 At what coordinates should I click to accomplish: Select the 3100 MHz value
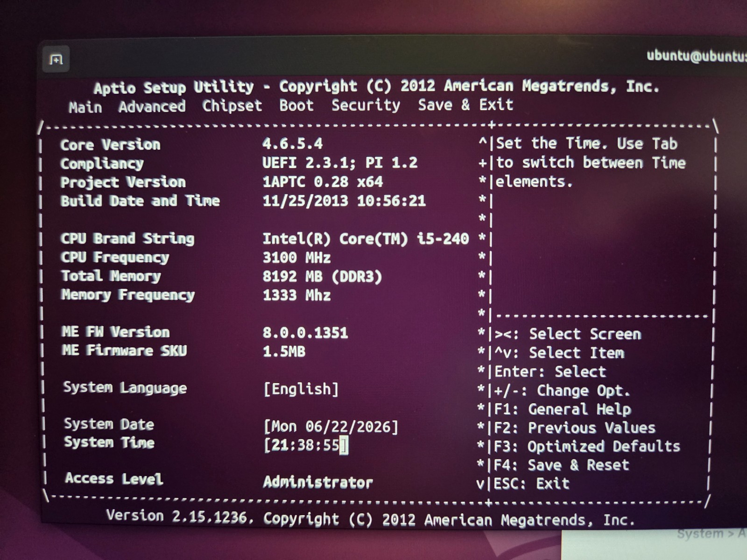pyautogui.click(x=296, y=258)
